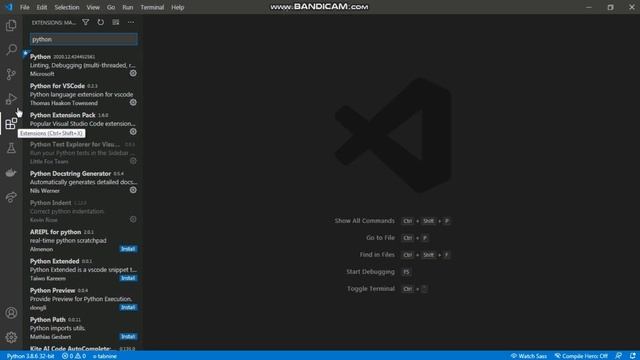The image size is (640, 360).
Task: Select the Python Extension Pack entry
Action: [82, 123]
